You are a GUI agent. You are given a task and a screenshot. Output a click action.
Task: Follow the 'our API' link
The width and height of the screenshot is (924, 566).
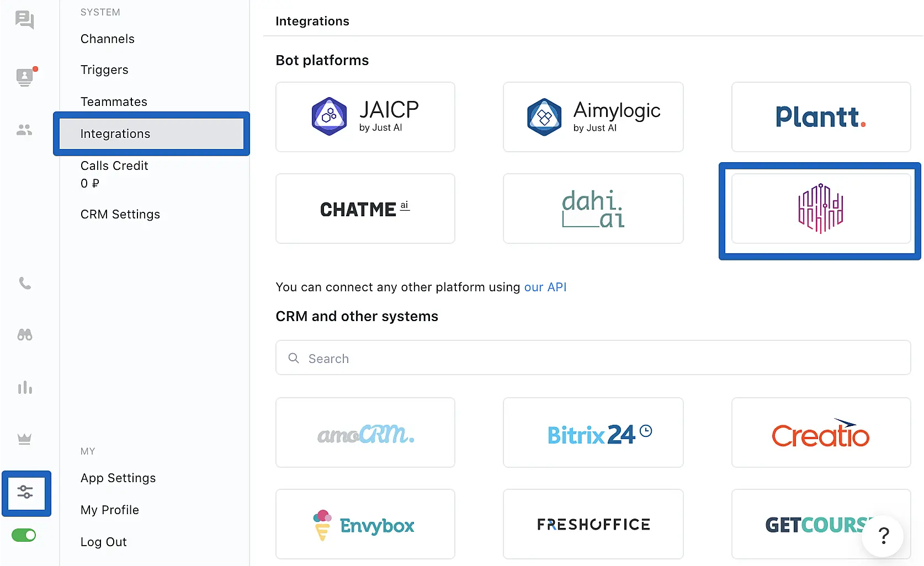coord(545,287)
